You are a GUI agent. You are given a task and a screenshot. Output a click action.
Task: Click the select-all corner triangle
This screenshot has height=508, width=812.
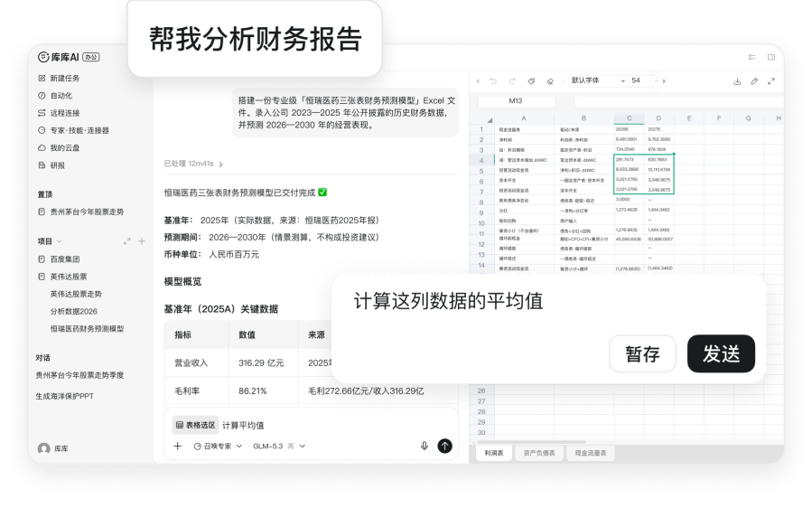coord(490,120)
